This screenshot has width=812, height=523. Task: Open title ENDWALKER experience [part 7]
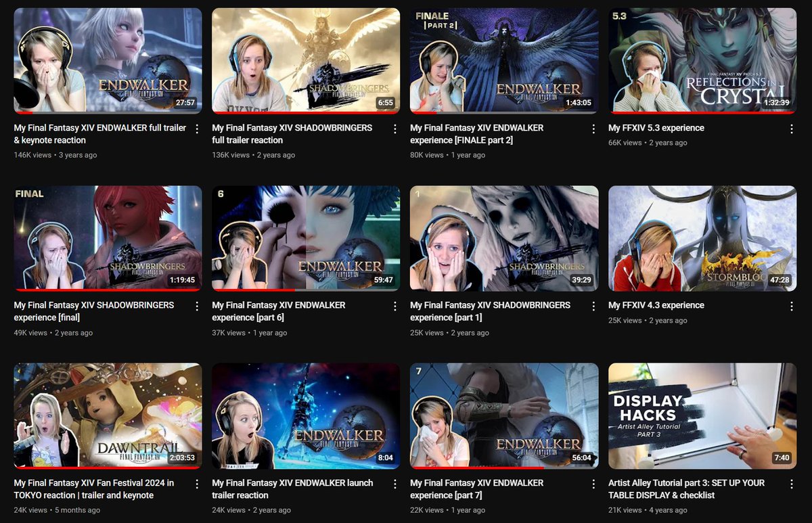pyautogui.click(x=477, y=489)
